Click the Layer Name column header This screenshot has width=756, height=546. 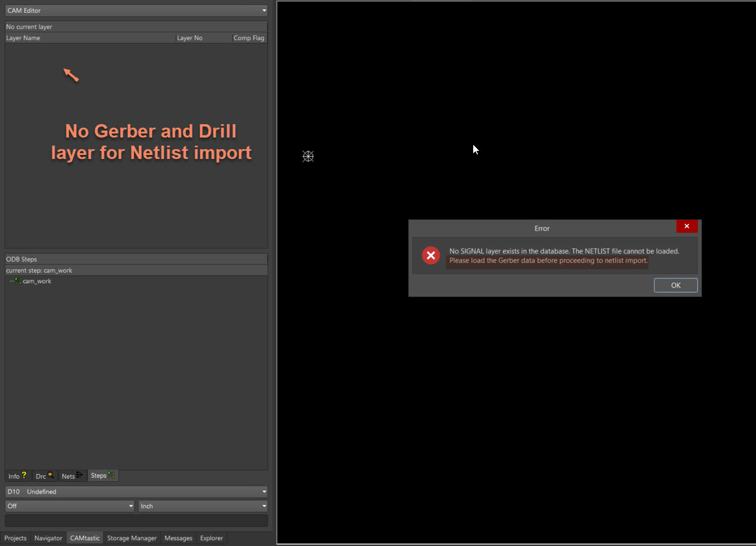point(90,38)
